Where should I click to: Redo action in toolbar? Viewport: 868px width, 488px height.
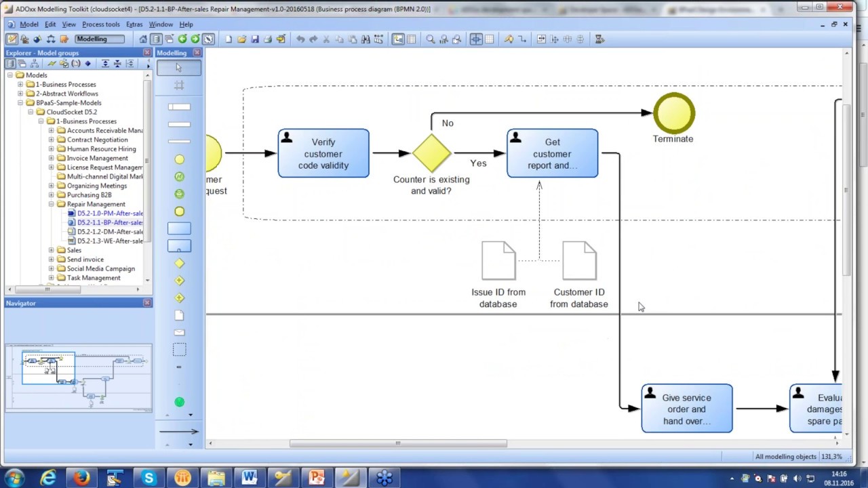point(313,39)
